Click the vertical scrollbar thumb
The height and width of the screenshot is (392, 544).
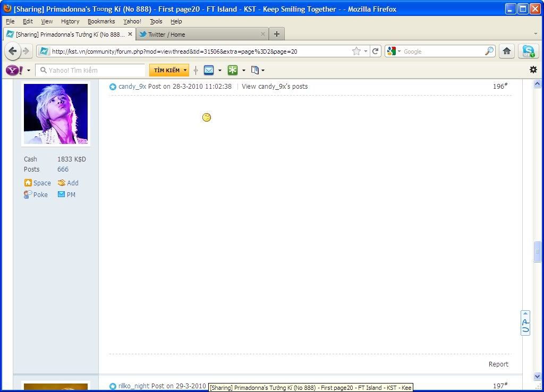pyautogui.click(x=537, y=251)
